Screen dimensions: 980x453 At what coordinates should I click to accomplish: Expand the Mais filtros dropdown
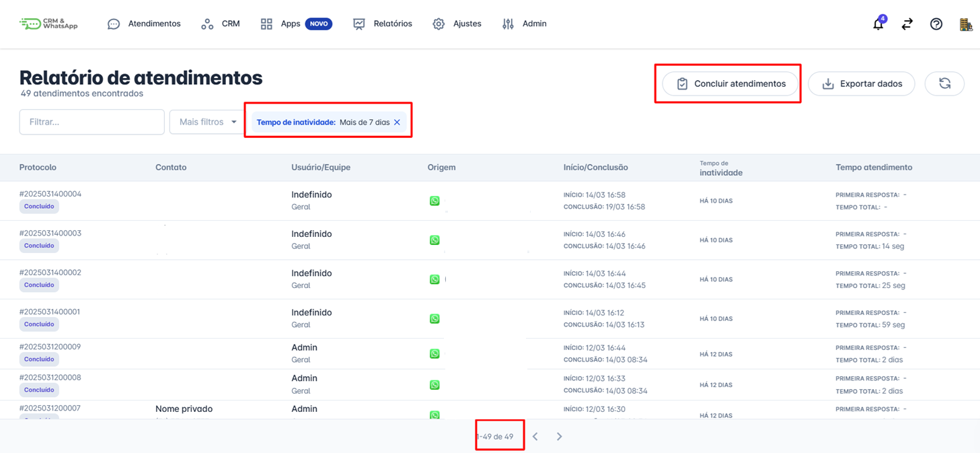(x=207, y=122)
